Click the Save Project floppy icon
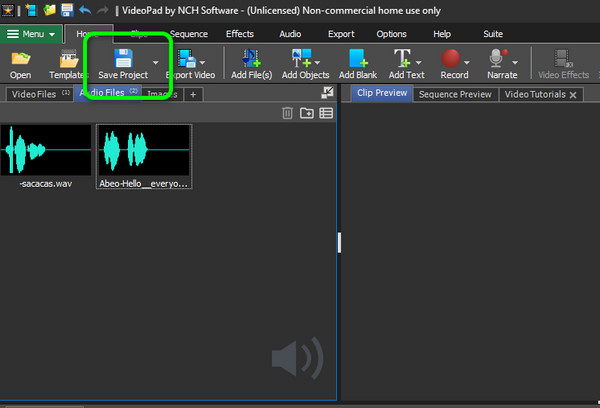Image resolution: width=600 pixels, height=408 pixels. 123,59
